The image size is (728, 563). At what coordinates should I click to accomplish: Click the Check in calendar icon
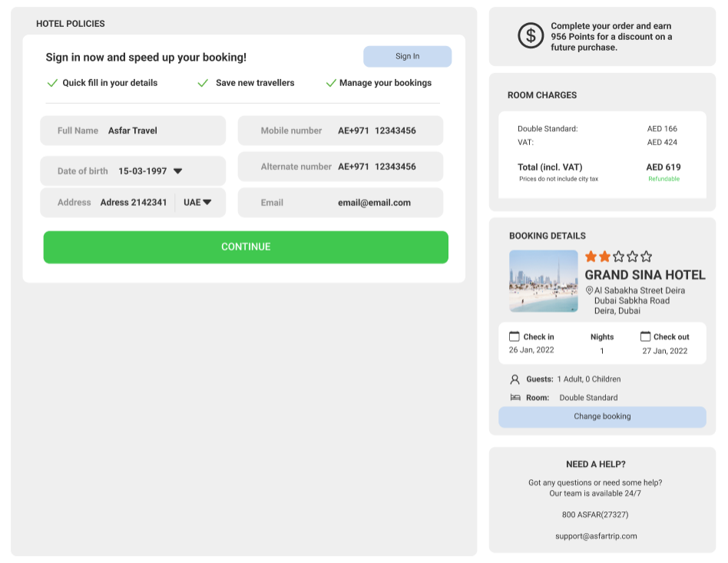click(515, 336)
